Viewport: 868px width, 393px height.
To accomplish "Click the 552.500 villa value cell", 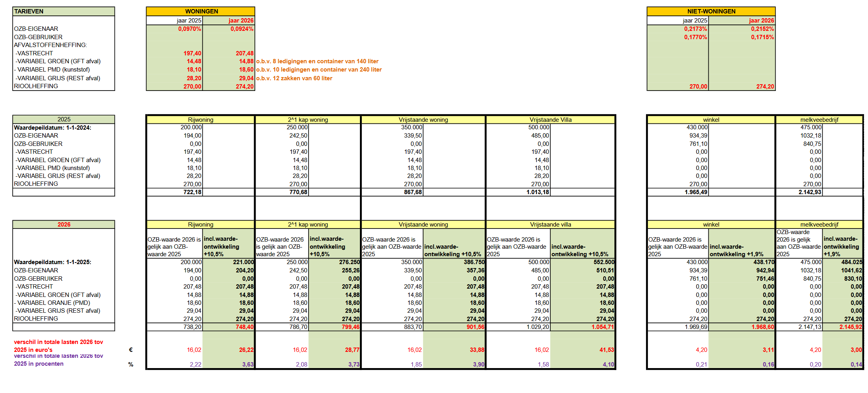I will (603, 262).
